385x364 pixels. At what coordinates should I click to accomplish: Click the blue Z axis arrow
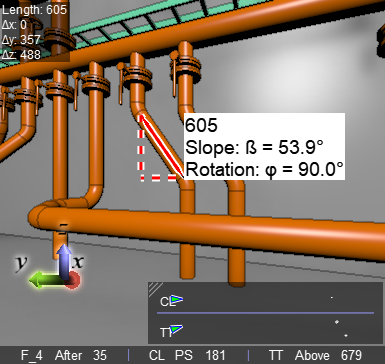64,262
